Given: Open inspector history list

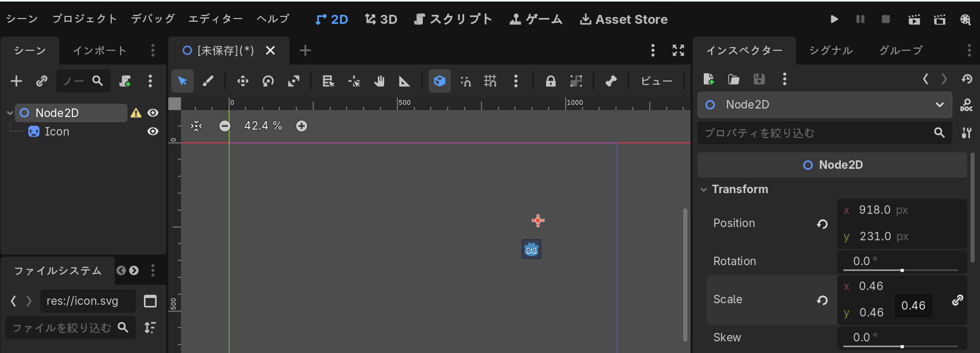Looking at the screenshot, I should 967,79.
